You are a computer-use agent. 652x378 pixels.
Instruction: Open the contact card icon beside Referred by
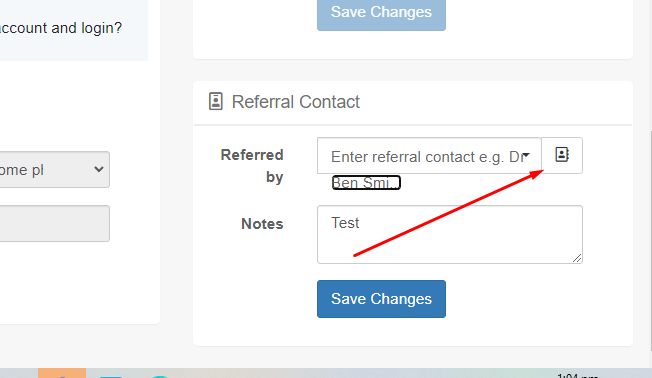[562, 155]
